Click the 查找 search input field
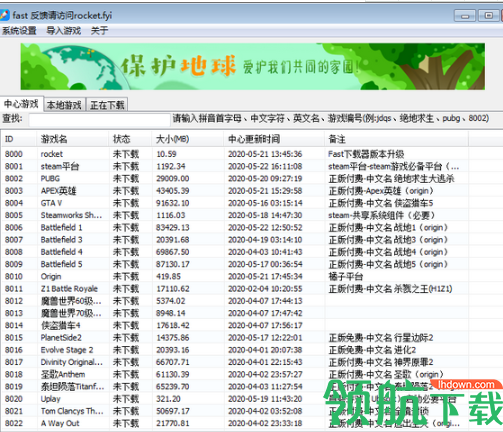 tap(99, 119)
